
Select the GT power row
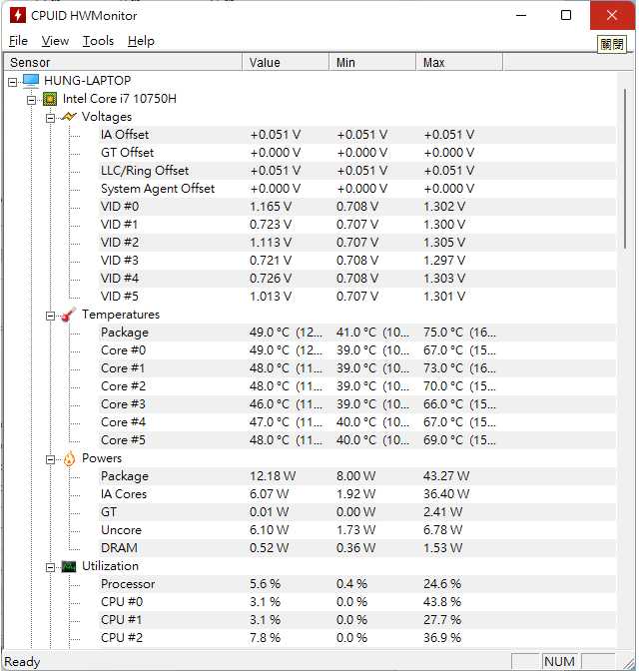357,513
